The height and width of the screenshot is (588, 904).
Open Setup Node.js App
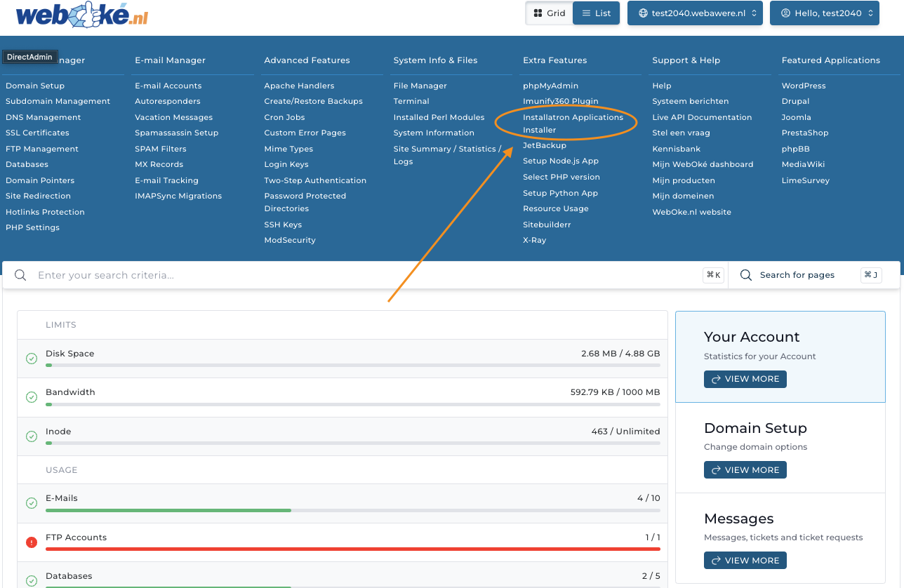(561, 161)
